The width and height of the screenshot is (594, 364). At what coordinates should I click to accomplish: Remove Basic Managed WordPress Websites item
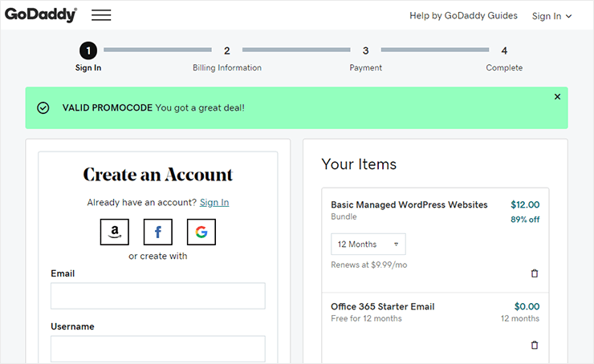pos(535,273)
